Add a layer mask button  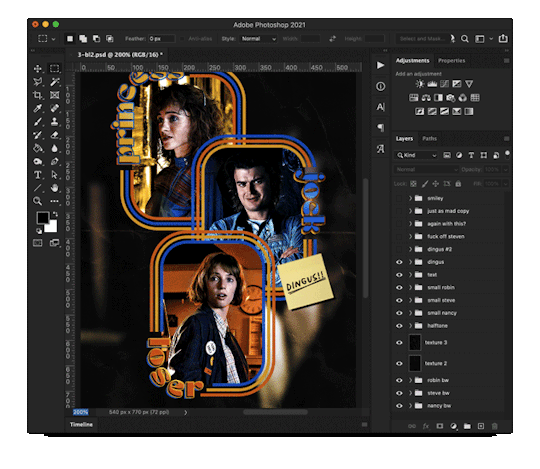click(440, 426)
